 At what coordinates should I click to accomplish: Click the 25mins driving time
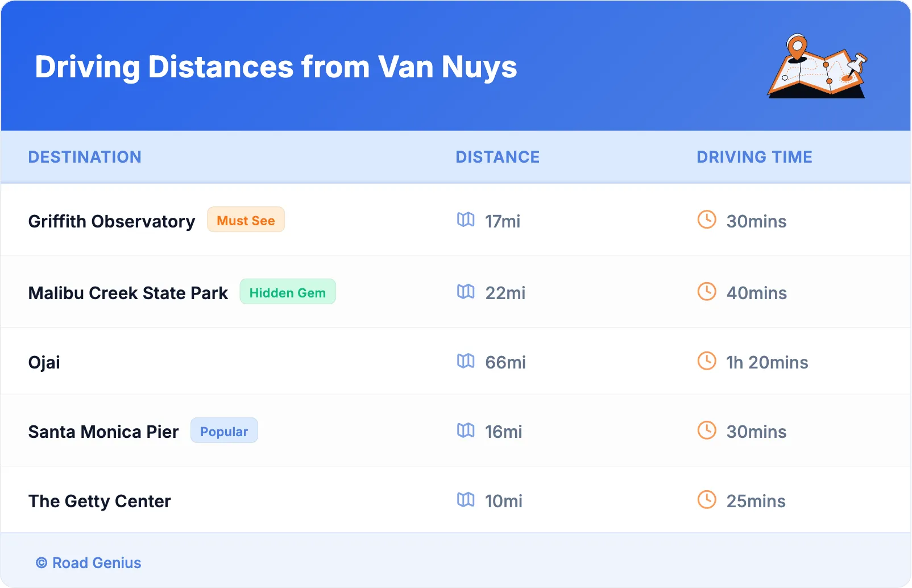tap(756, 501)
